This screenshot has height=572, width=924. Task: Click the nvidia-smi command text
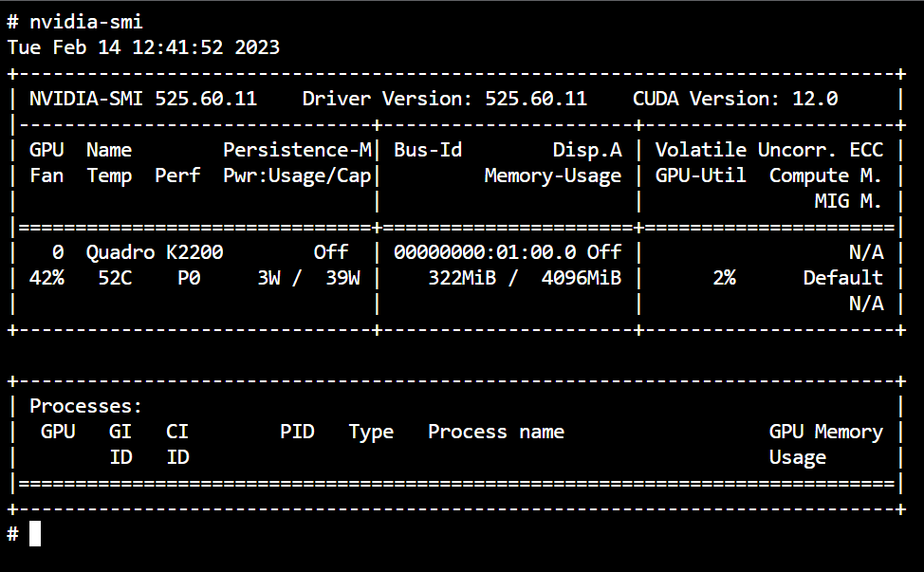click(x=86, y=22)
